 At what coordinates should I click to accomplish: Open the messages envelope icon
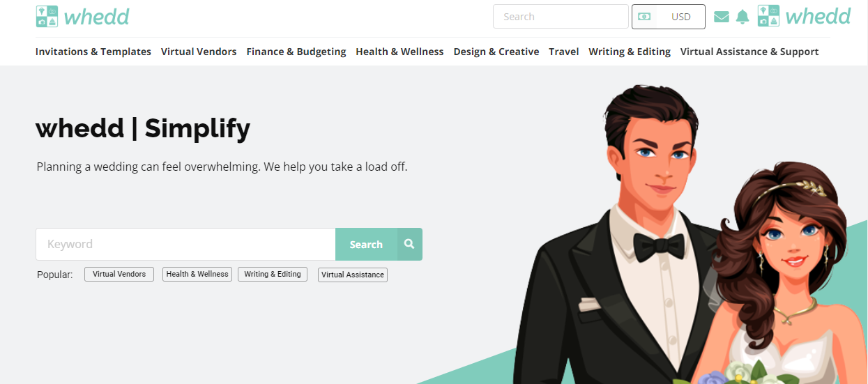coord(722,17)
